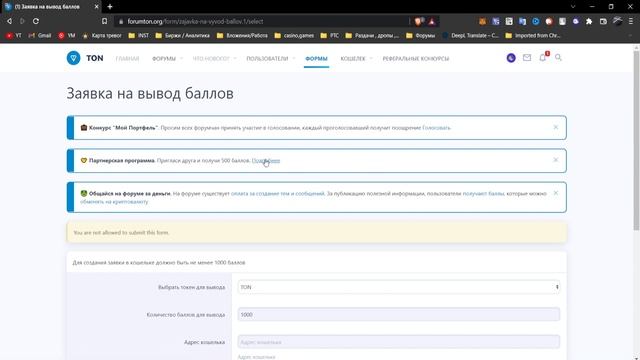Open the YT bookmark
Viewport: 640px width, 360px height.
tap(13, 36)
